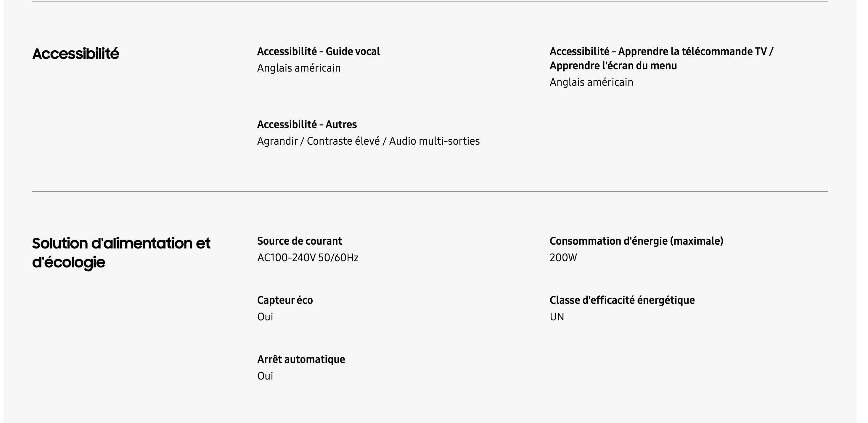
Task: Click the Consommation d'énergie (maximale) label
Action: [636, 241]
